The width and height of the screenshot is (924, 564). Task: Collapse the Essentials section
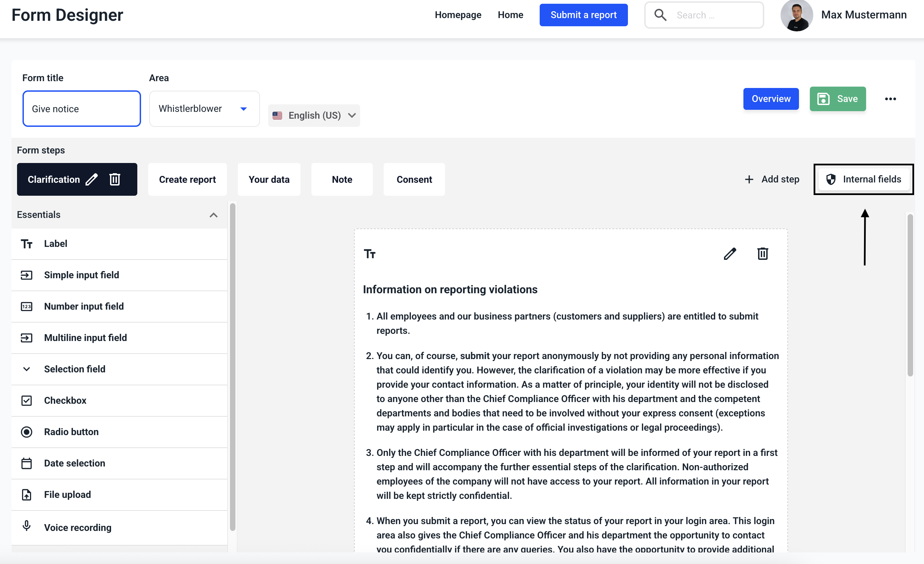click(213, 215)
